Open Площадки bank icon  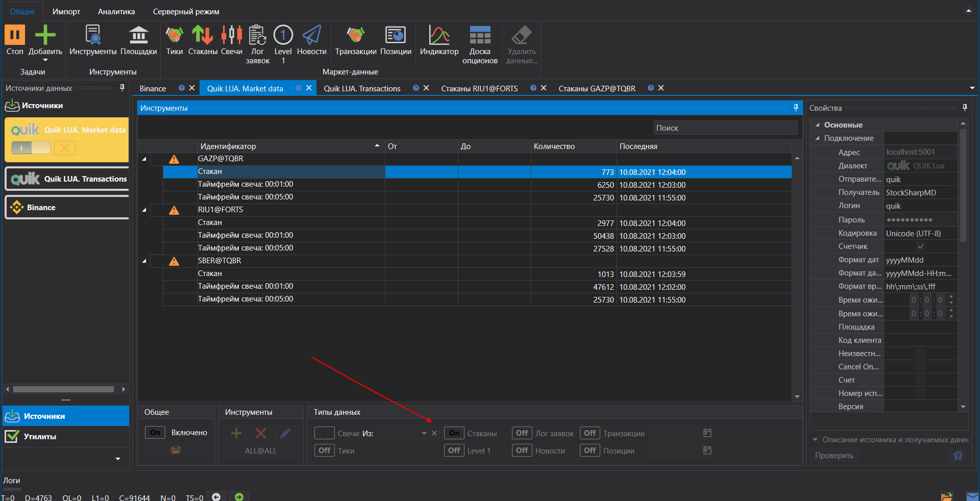[138, 35]
